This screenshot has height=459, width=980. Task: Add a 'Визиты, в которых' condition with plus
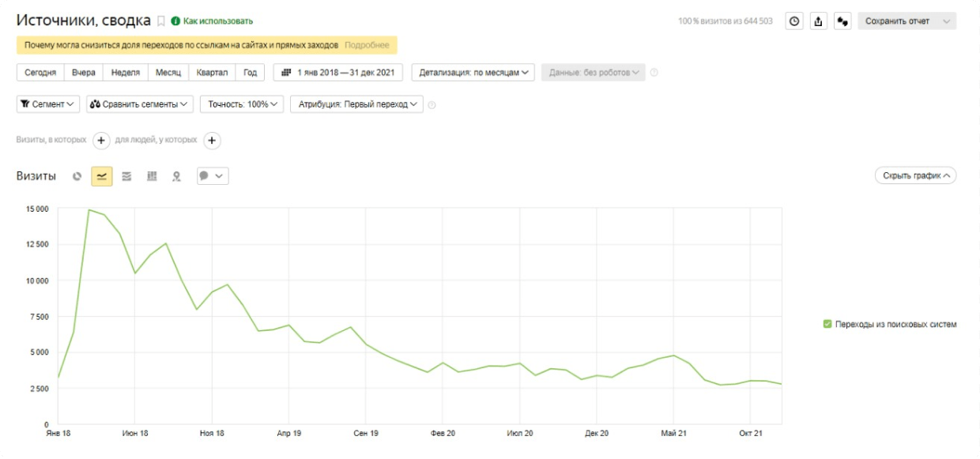point(101,141)
